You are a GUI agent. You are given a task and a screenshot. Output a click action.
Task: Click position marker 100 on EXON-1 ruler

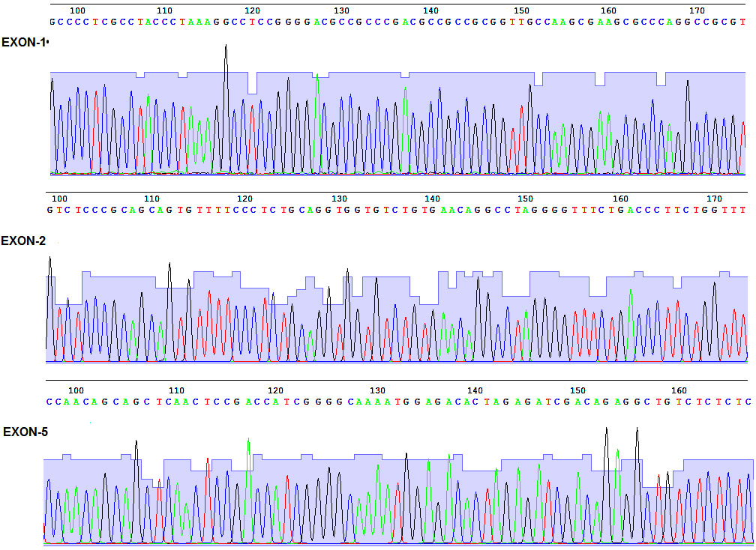77,11
